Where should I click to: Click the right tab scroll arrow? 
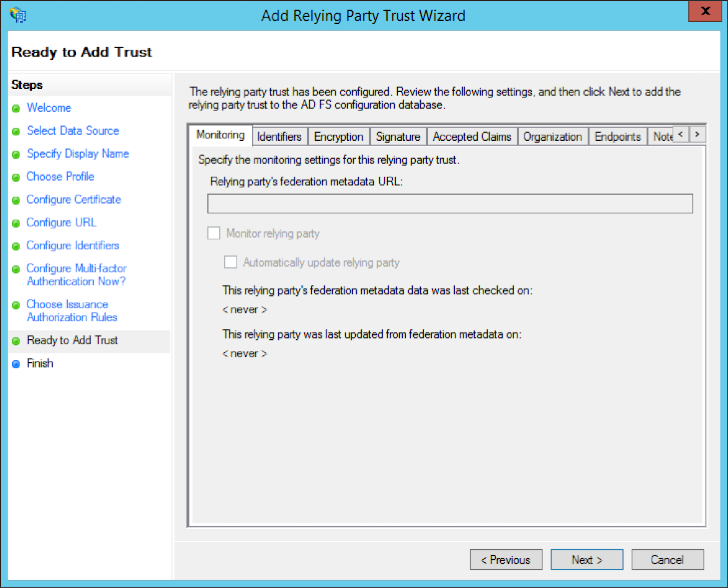(697, 134)
